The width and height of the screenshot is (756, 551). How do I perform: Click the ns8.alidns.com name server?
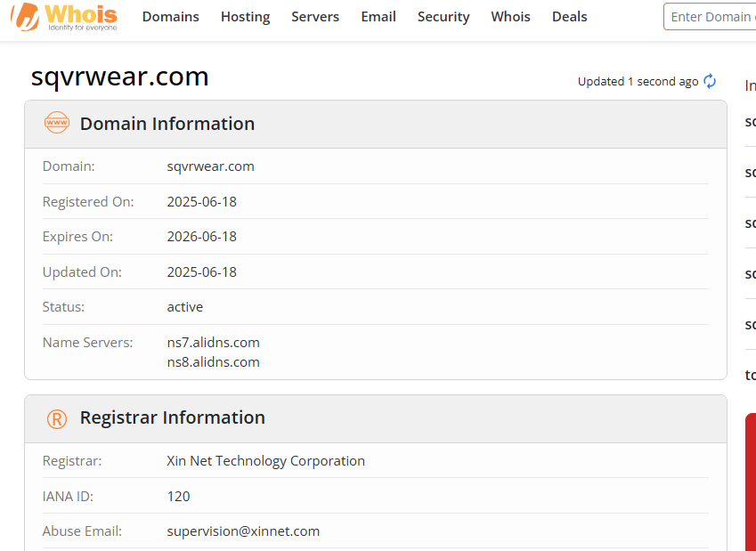(x=213, y=362)
